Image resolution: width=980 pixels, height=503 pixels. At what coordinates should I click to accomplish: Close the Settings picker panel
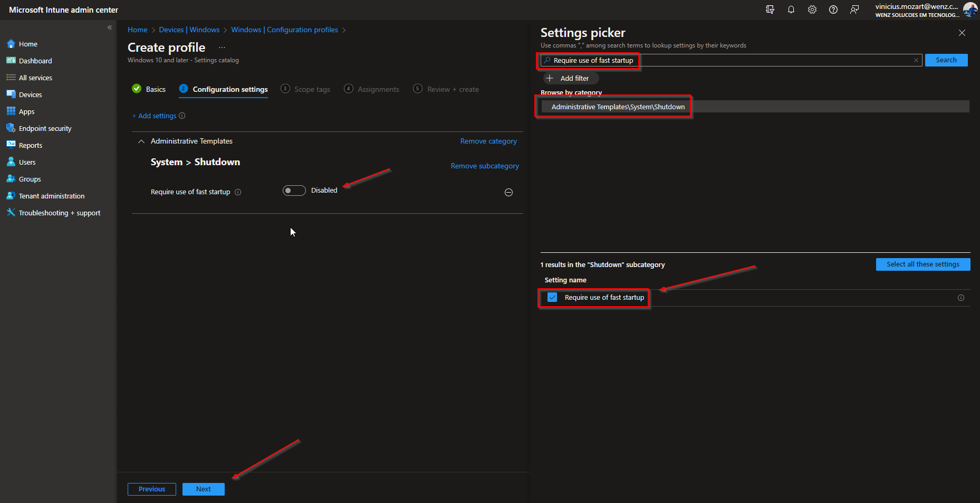[x=962, y=33]
